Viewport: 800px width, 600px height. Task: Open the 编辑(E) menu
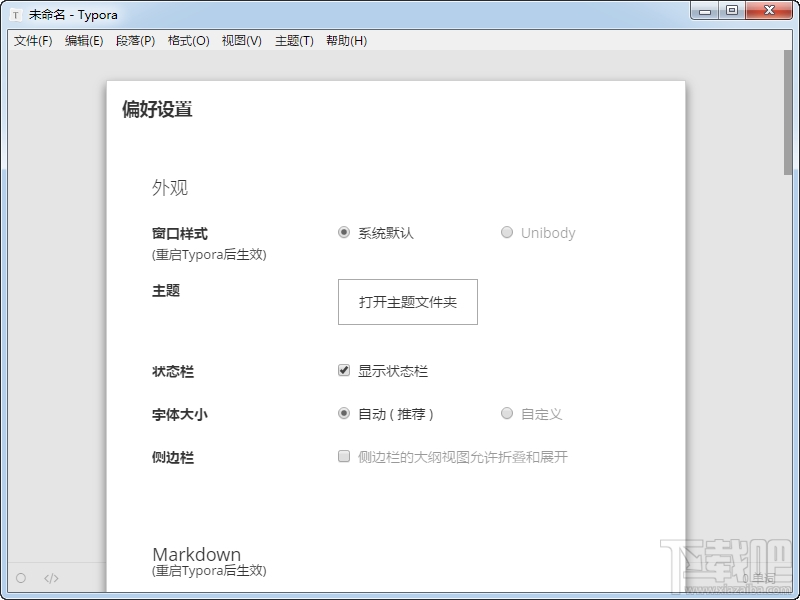[x=84, y=41]
